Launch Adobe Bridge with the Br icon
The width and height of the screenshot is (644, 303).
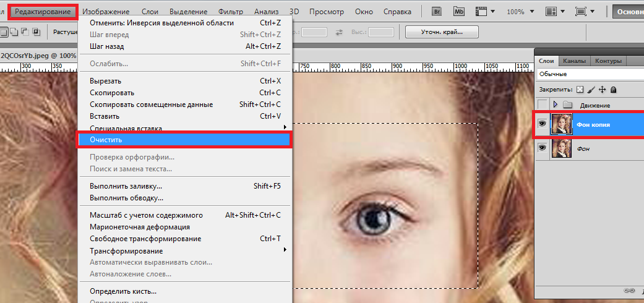(x=437, y=12)
